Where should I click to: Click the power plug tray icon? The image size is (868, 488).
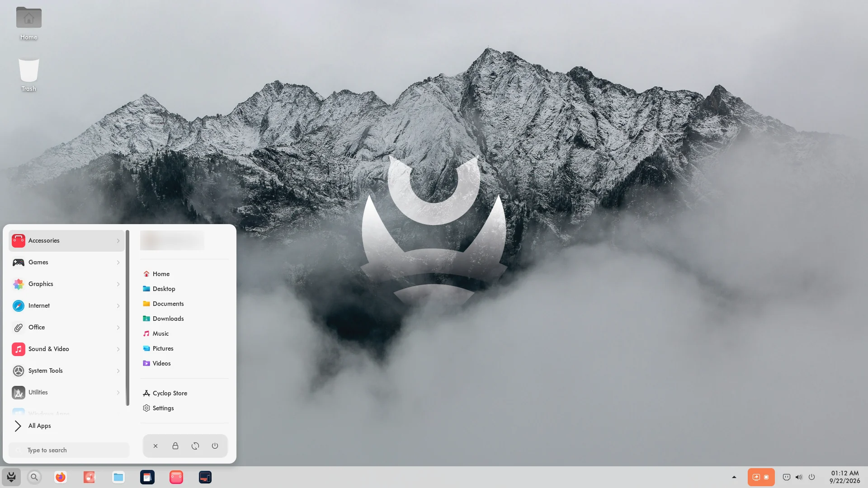click(x=787, y=477)
